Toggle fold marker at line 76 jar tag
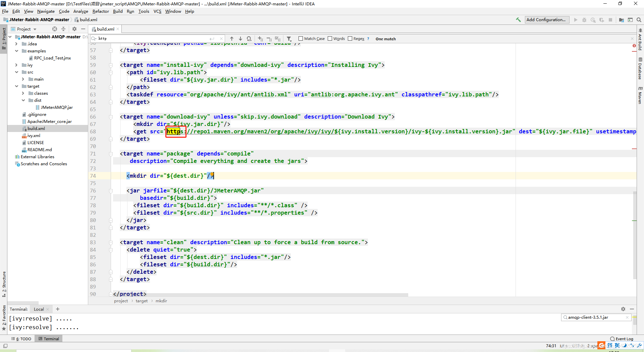Screen dimensions: 644x352 pyautogui.click(x=111, y=191)
